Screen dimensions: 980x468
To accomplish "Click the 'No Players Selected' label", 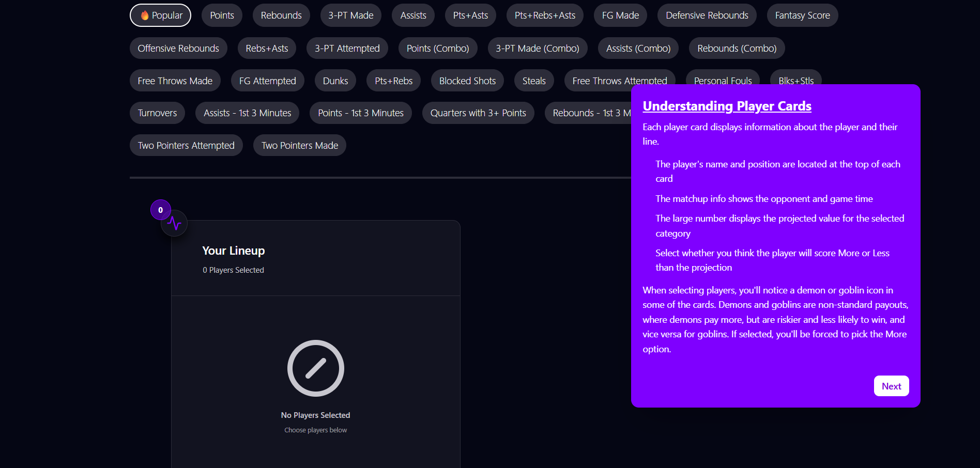I will 316,415.
